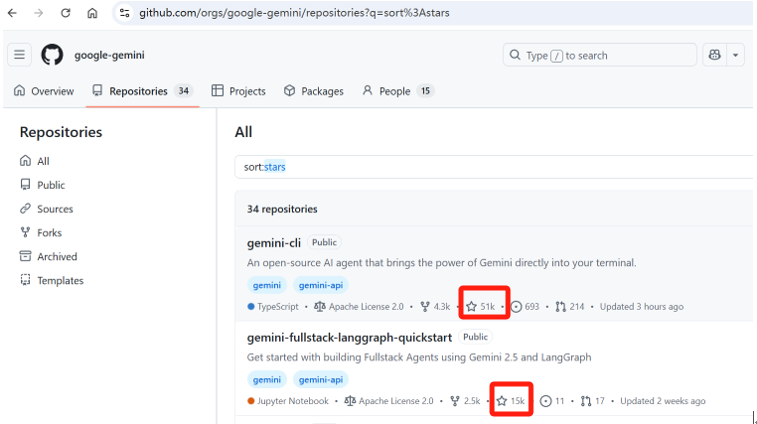The image size is (757, 424).
Task: Open the Projects tab
Action: click(238, 91)
